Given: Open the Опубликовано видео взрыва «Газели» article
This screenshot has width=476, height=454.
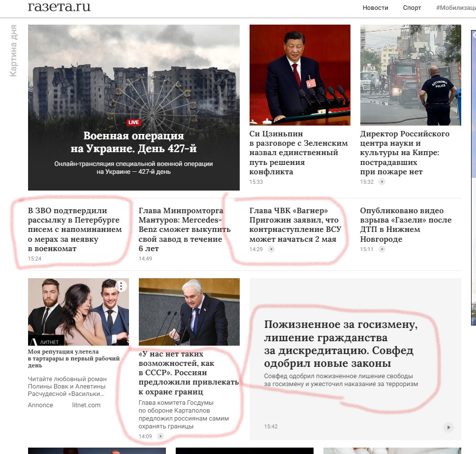Looking at the screenshot, I should click(406, 225).
